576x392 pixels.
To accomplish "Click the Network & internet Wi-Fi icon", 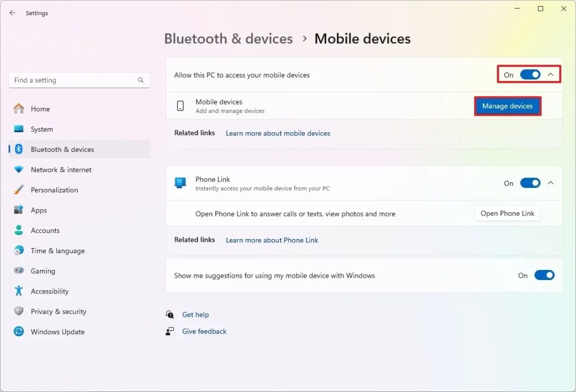I will click(x=19, y=170).
